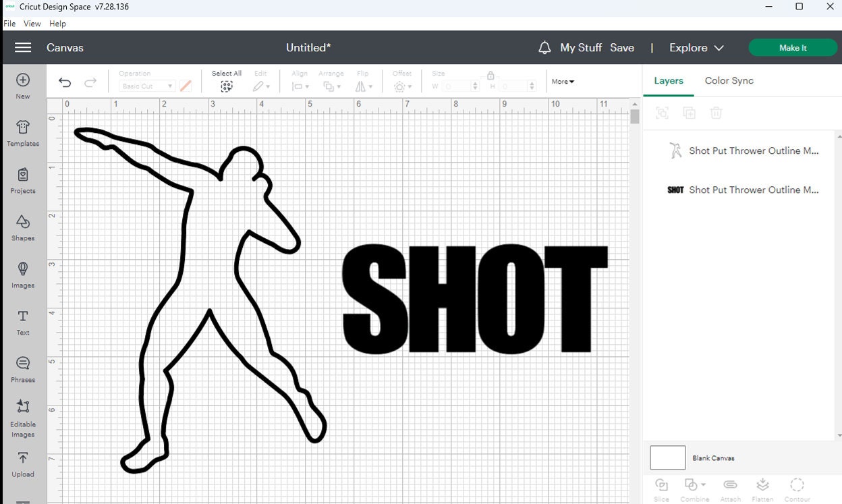Click the Slice icon at bottom right
The image size is (842, 504).
661,487
